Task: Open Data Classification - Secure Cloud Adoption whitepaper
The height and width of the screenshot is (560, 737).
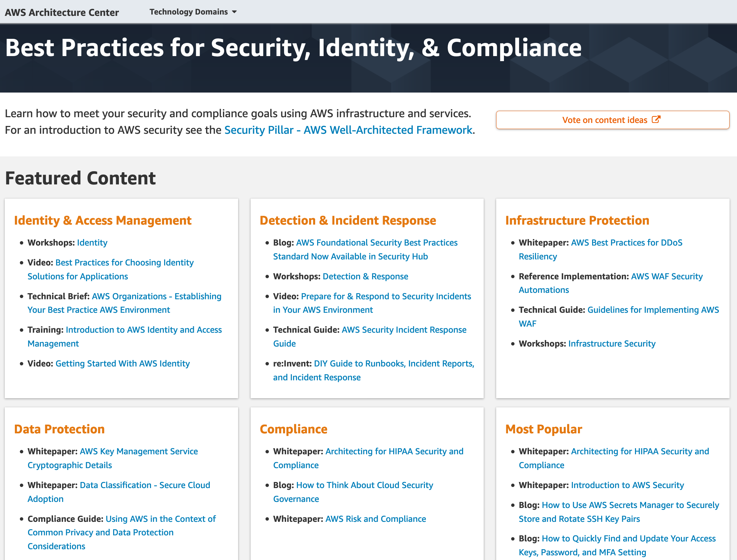Action: 119,492
